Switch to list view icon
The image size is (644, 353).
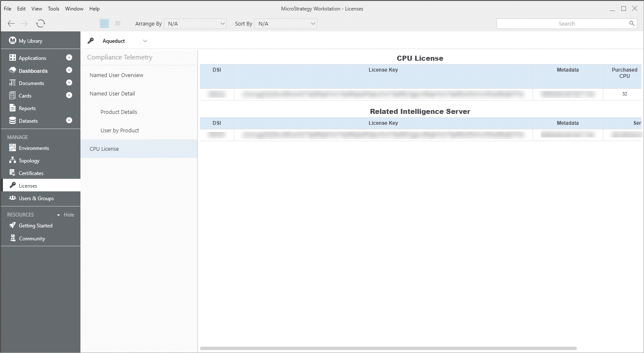point(118,23)
